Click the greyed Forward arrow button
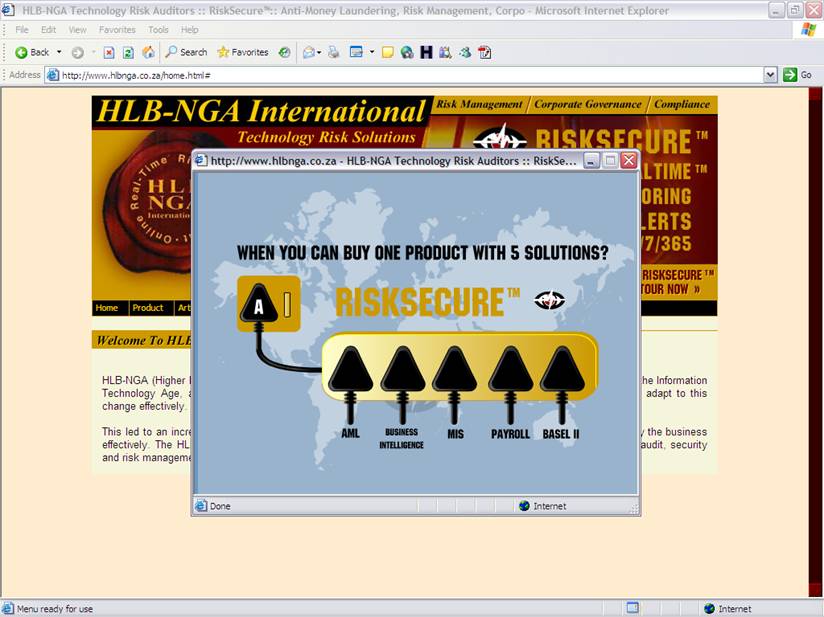 pyautogui.click(x=77, y=52)
